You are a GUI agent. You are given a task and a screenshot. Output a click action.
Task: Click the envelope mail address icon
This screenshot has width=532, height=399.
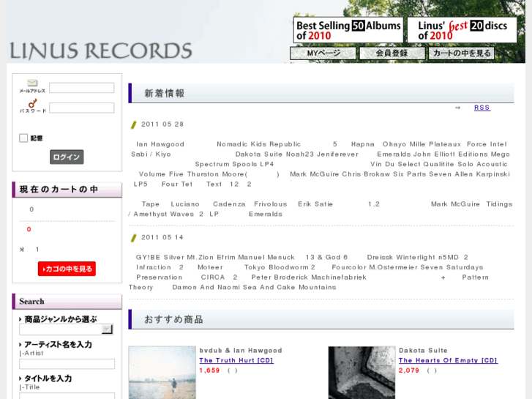click(32, 83)
